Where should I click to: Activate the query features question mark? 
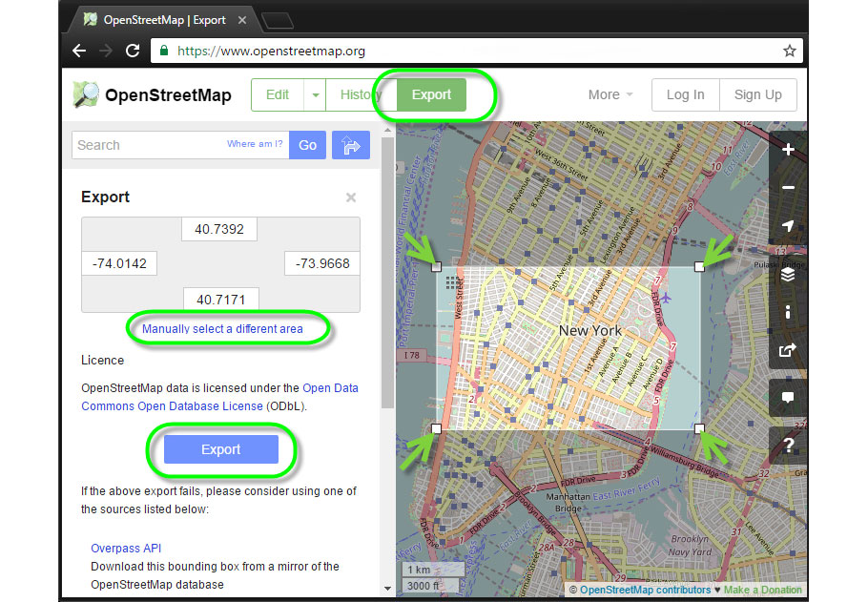[x=788, y=445]
